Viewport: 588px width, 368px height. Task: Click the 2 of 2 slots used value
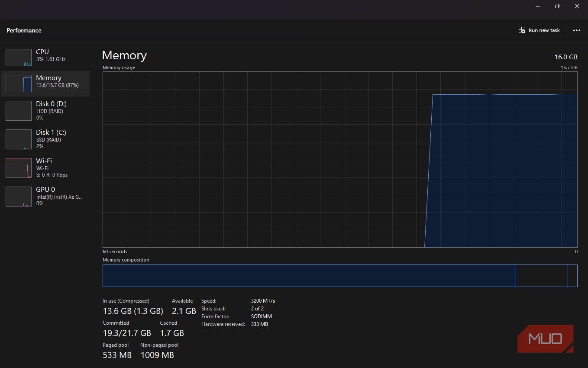(257, 309)
